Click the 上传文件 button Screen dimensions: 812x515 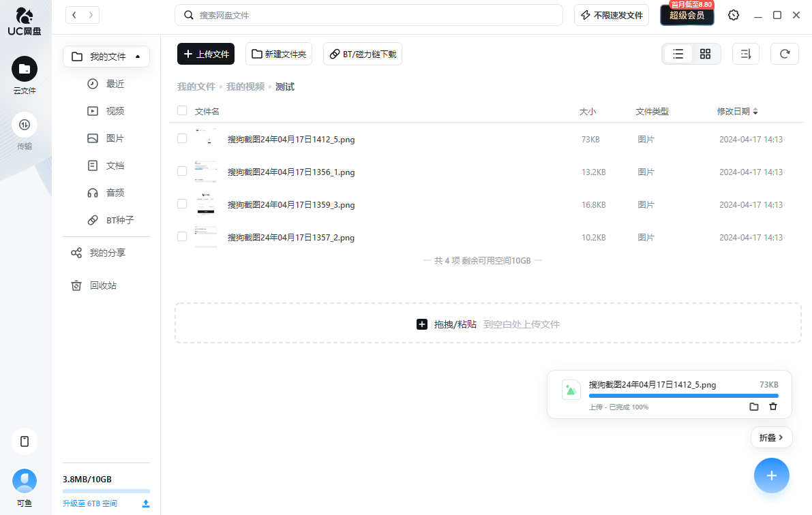click(x=206, y=54)
